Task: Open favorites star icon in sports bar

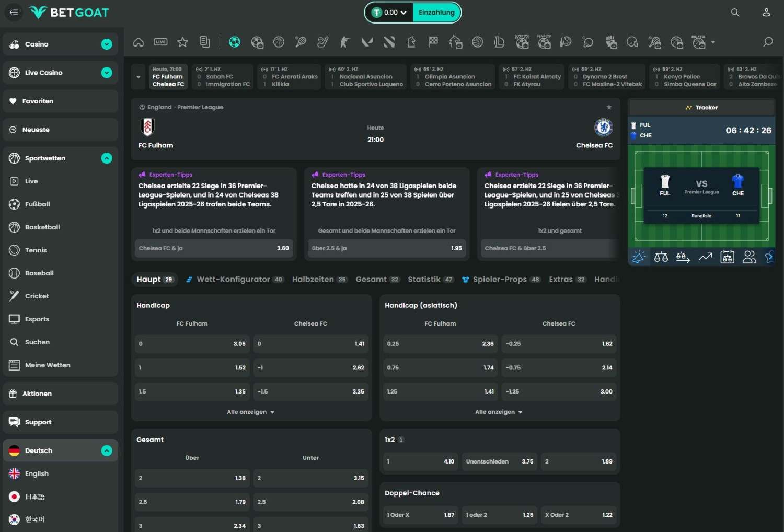Action: pyautogui.click(x=182, y=42)
